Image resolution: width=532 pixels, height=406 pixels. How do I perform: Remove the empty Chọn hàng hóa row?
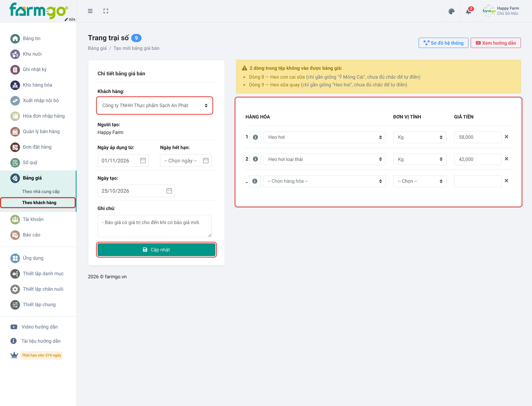[x=506, y=181]
